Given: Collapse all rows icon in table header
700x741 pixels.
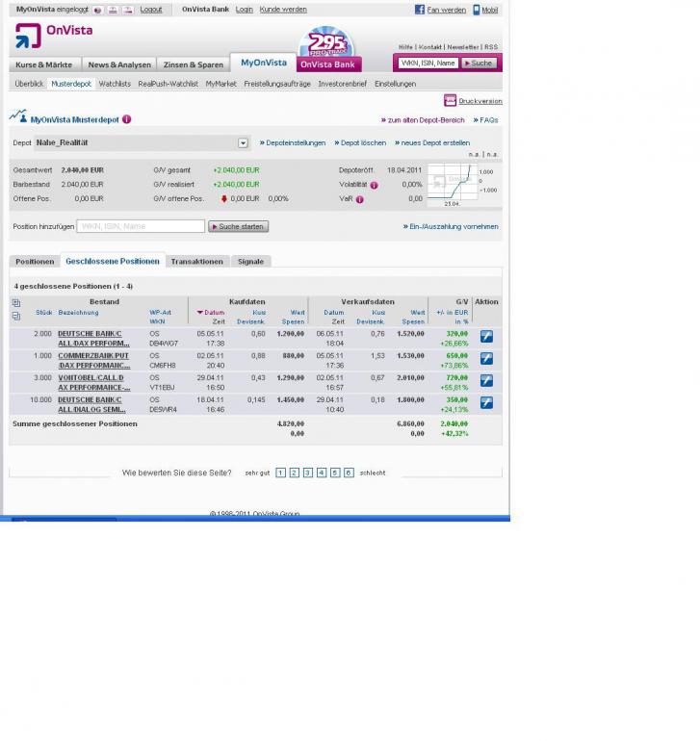Looking at the screenshot, I should 16,317.
